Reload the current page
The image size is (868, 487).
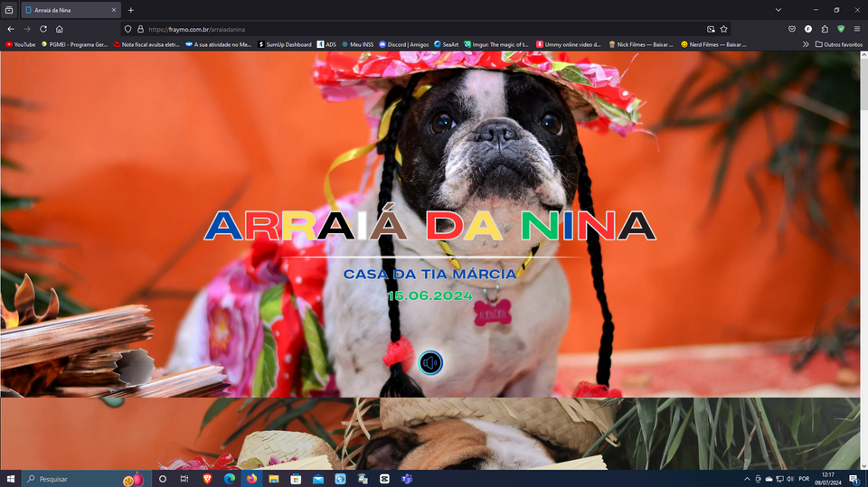43,29
